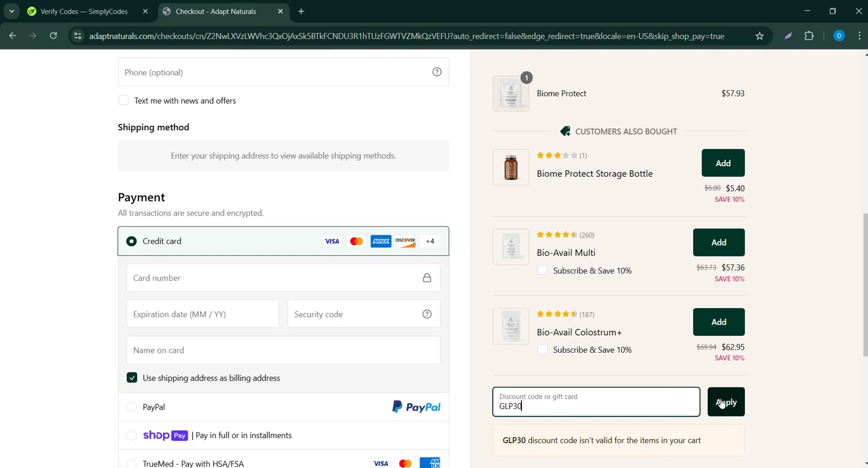Select the PayPal payment option

[131, 407]
